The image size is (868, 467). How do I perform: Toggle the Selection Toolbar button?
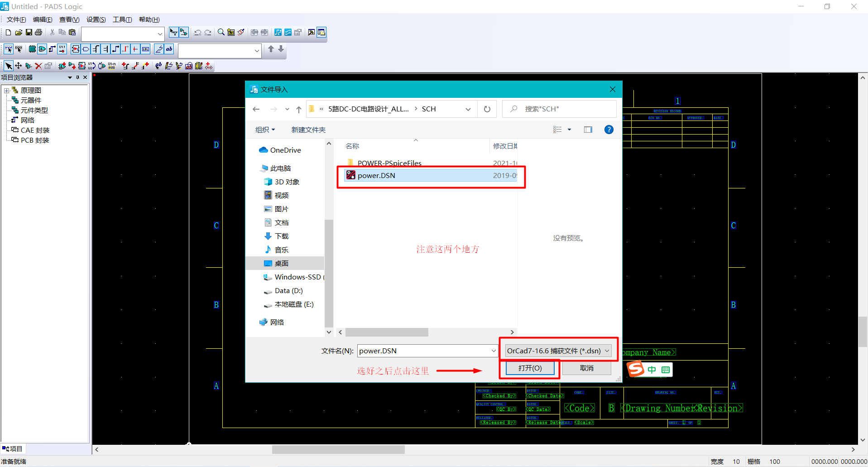click(173, 33)
